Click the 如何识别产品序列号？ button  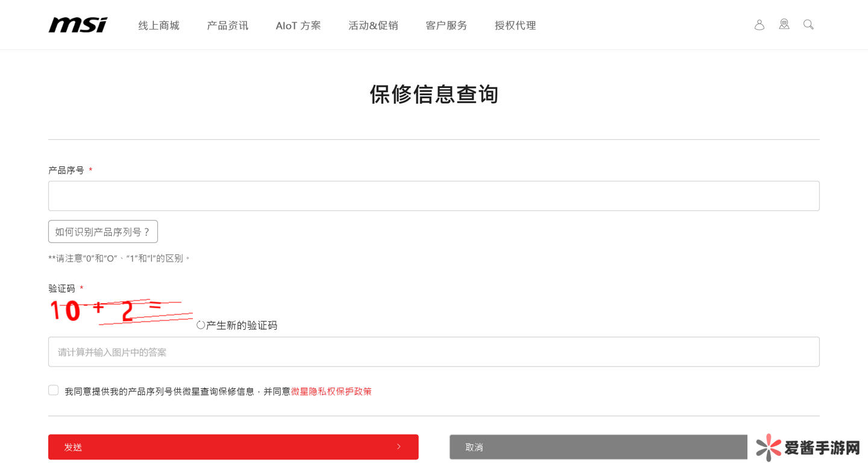[103, 231]
